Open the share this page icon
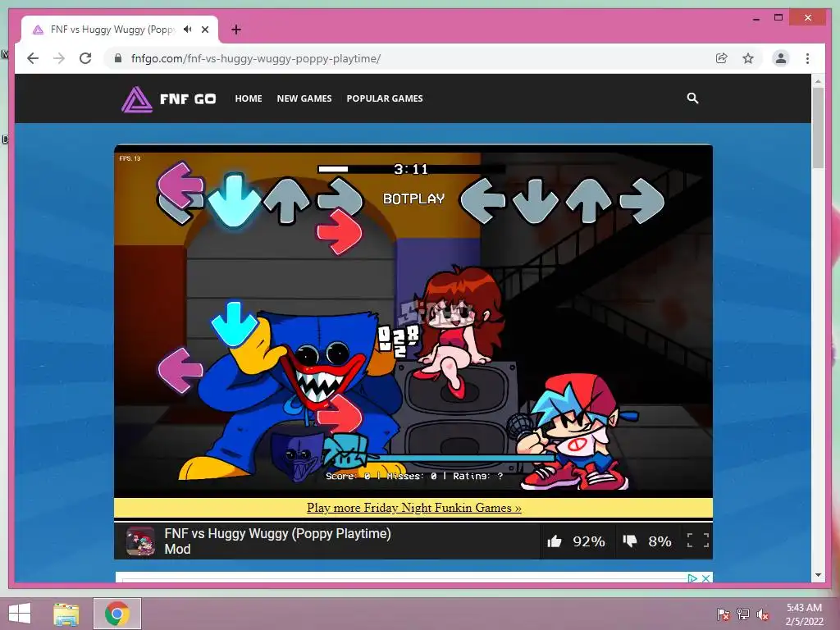Viewport: 840px width, 630px height. [x=722, y=58]
